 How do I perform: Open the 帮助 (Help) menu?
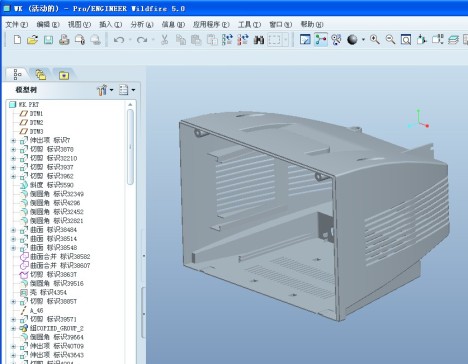coord(312,24)
